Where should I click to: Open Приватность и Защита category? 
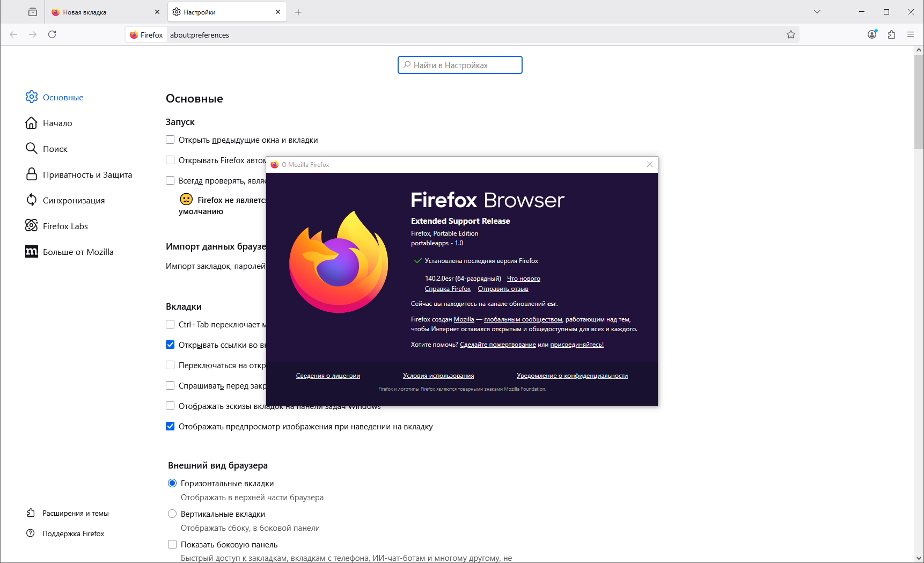78,174
